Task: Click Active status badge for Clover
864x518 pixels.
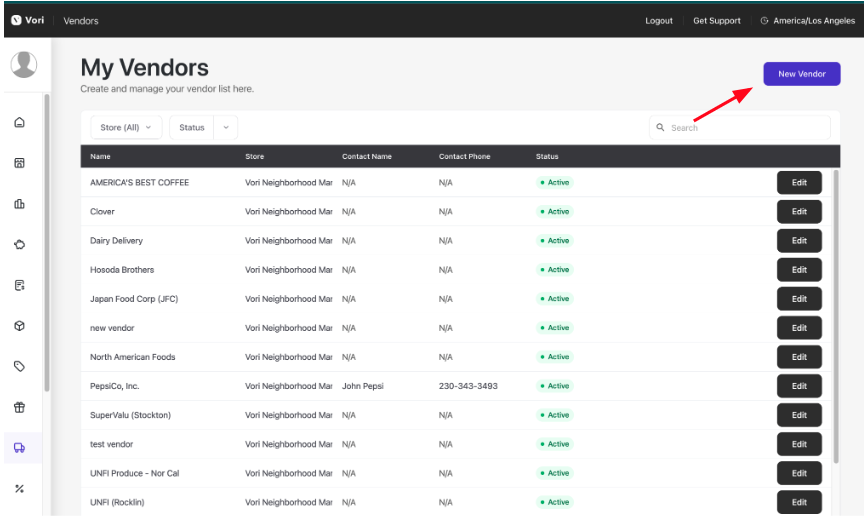Action: (555, 212)
